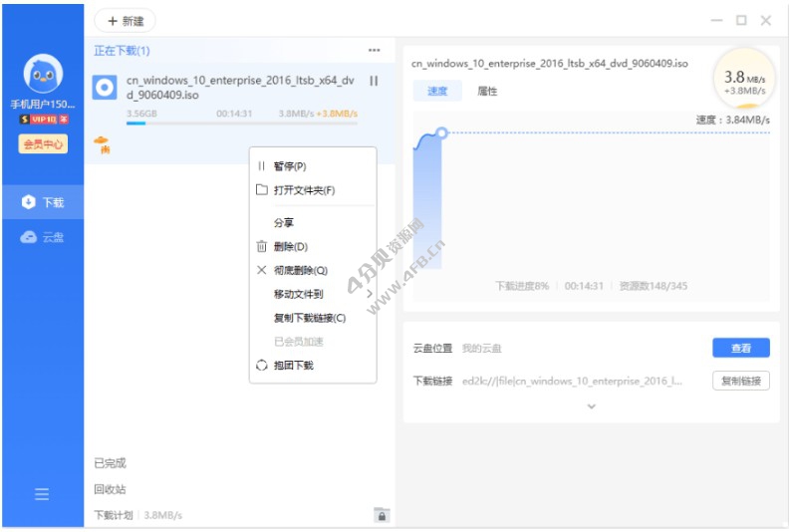The width and height of the screenshot is (792, 532).
Task: Minimize the window
Action: 716,20
